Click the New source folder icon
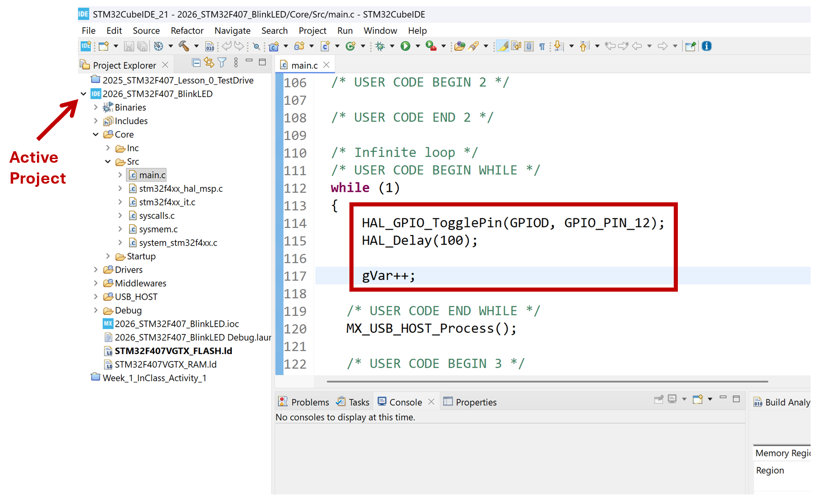The height and width of the screenshot is (504, 832). [x=299, y=46]
